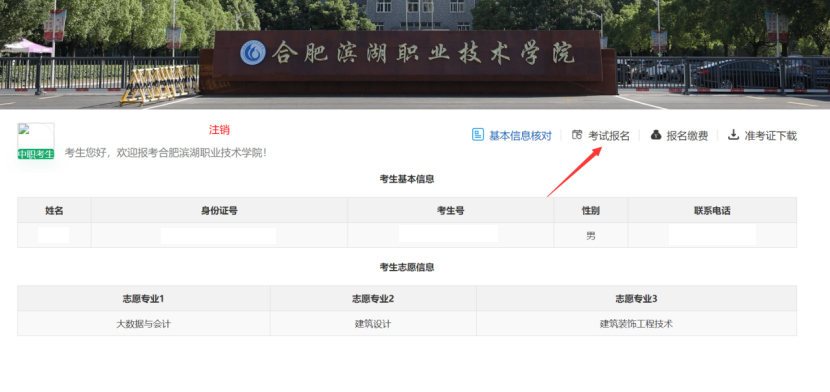Click the 建筑装饰工程技术 major cell
The height and width of the screenshot is (392, 830).
(x=636, y=324)
